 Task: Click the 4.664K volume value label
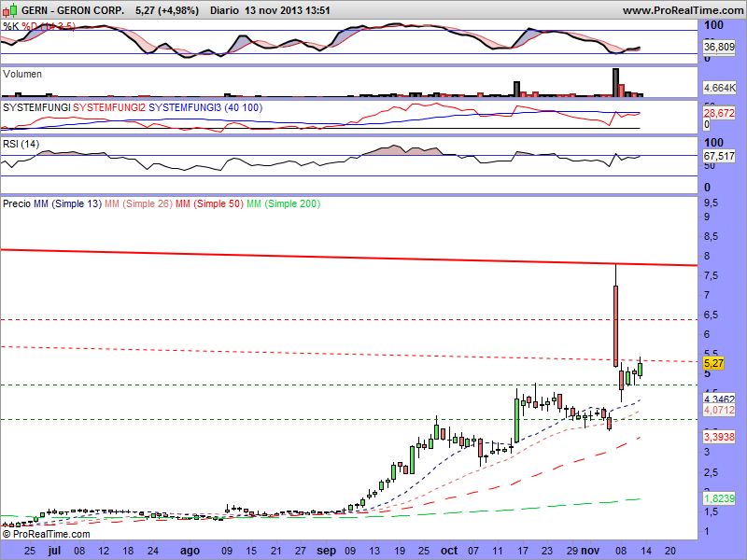point(719,88)
